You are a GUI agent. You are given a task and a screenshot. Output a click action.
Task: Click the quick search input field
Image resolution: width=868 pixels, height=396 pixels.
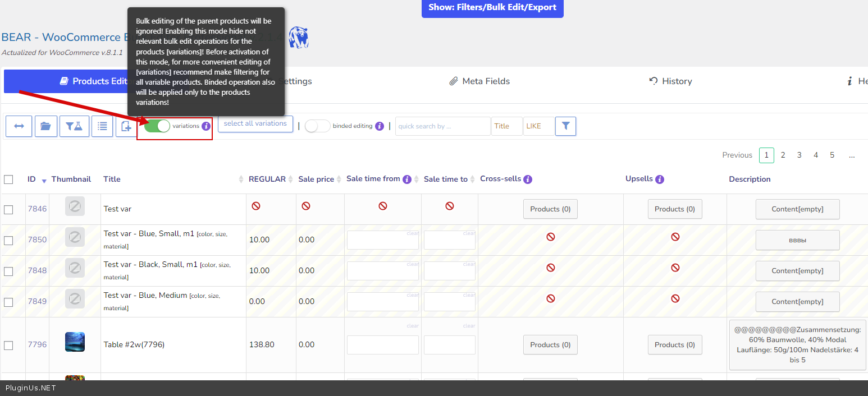(442, 126)
